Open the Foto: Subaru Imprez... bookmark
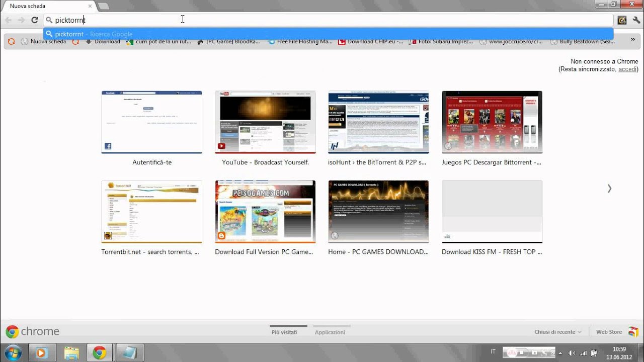The image size is (644, 362). tap(442, 42)
